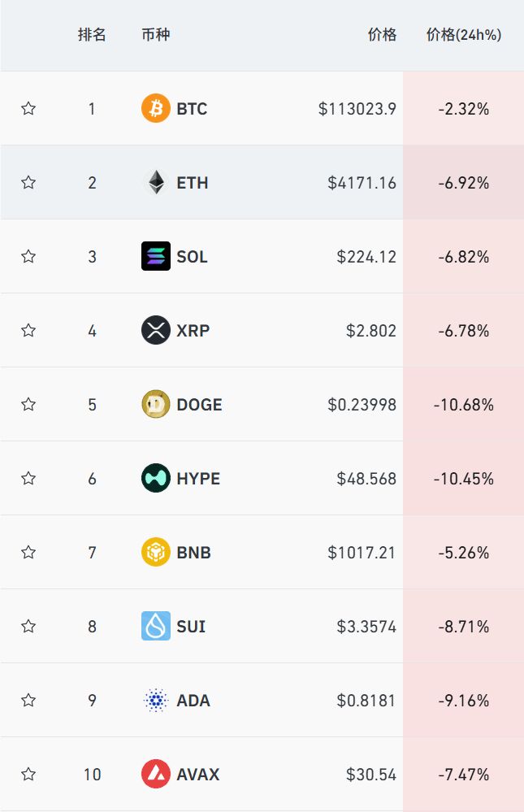Viewport: 524px width, 812px height.
Task: Click the XRP logo icon
Action: 156,330
